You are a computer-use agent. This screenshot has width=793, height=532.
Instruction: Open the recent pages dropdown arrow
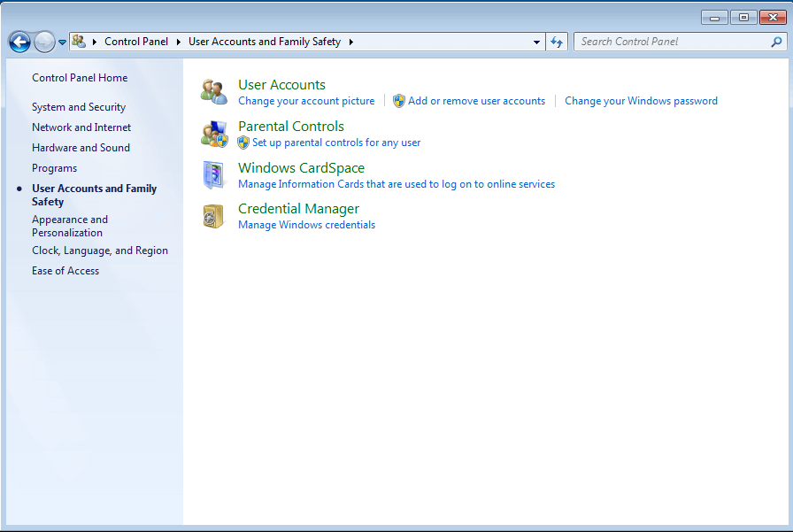click(62, 42)
